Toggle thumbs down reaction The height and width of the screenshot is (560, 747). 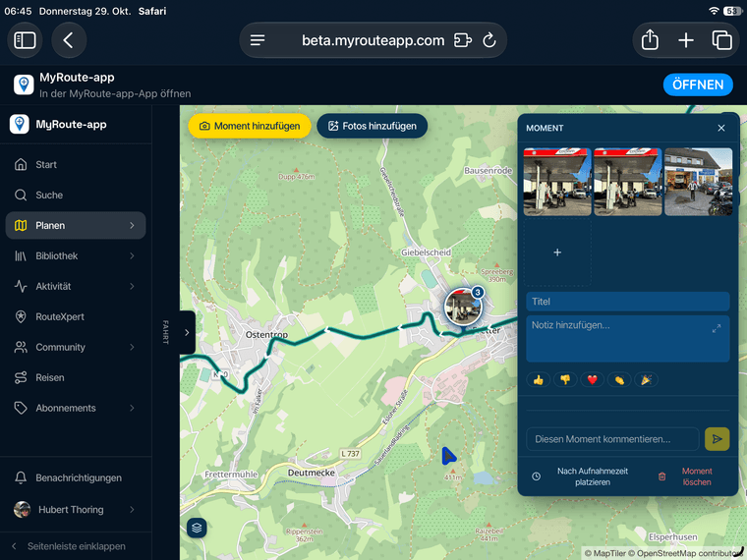pyautogui.click(x=565, y=379)
